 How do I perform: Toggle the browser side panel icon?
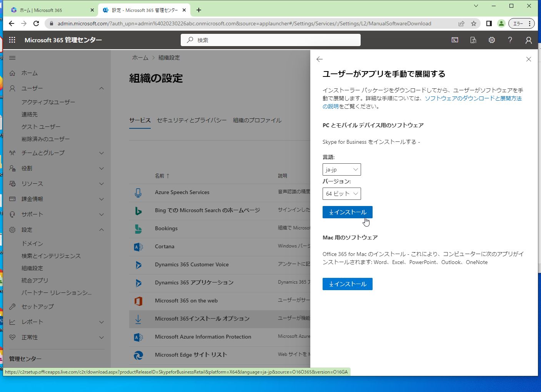point(489,23)
